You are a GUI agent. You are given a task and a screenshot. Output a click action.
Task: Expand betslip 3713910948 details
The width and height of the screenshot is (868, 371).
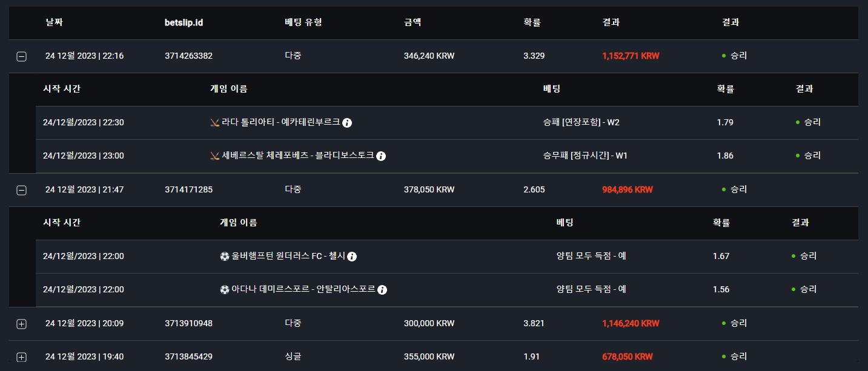(21, 324)
